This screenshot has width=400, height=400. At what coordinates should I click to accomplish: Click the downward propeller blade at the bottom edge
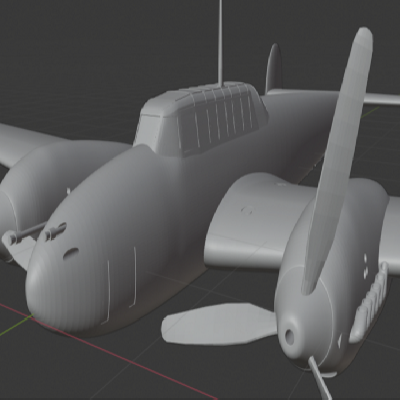tap(320, 378)
